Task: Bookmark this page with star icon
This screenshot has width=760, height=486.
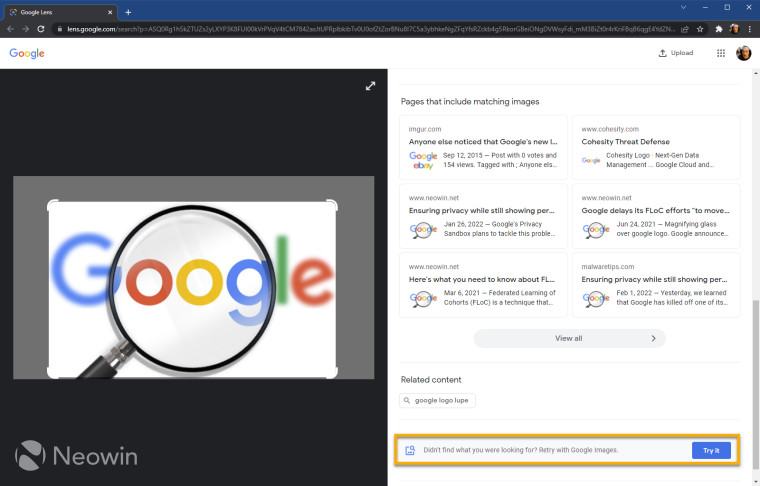Action: (x=700, y=29)
